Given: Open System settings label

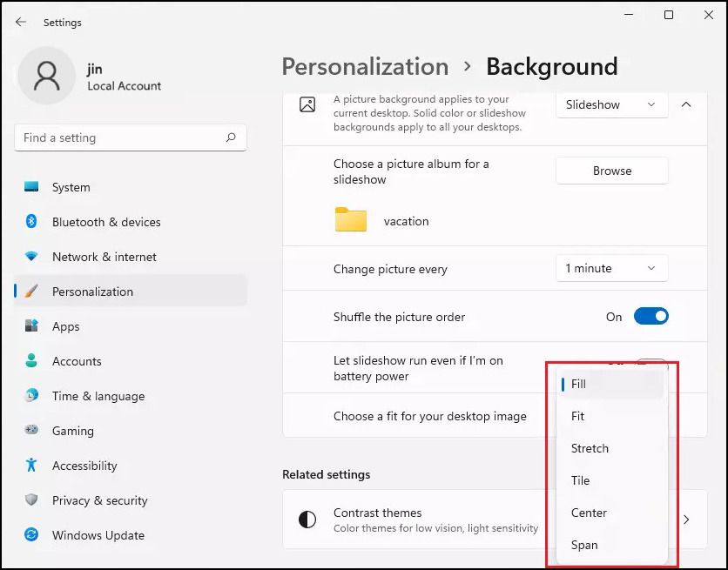Looking at the screenshot, I should (71, 187).
